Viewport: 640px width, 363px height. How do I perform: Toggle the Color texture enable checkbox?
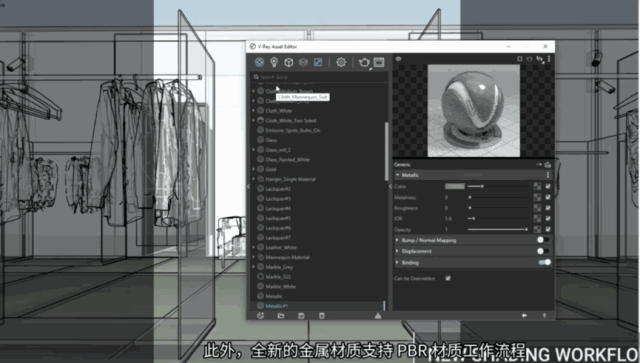pos(548,186)
